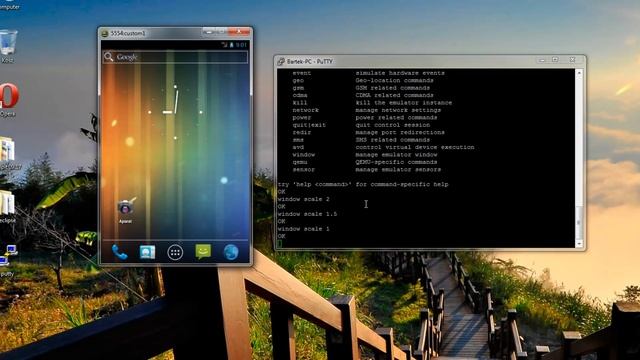Image resolution: width=640 pixels, height=360 pixels.
Task: Open the Browser globe in emulator dock
Action: (231, 252)
